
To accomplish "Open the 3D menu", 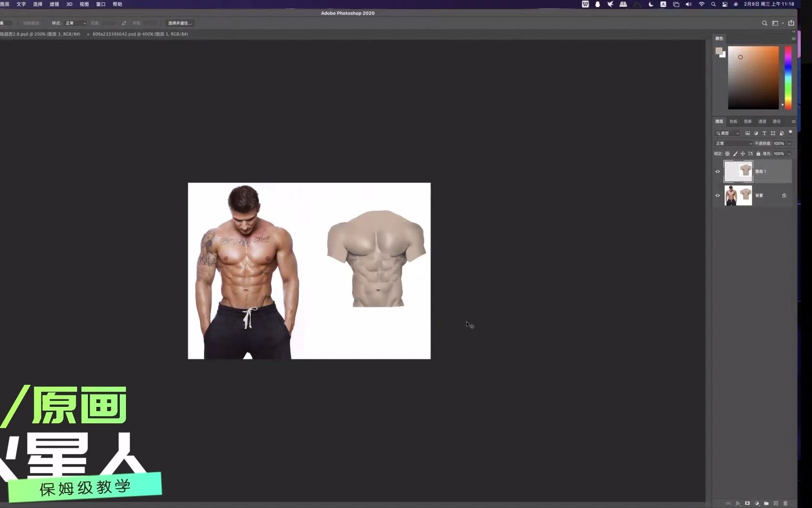I will tap(70, 4).
